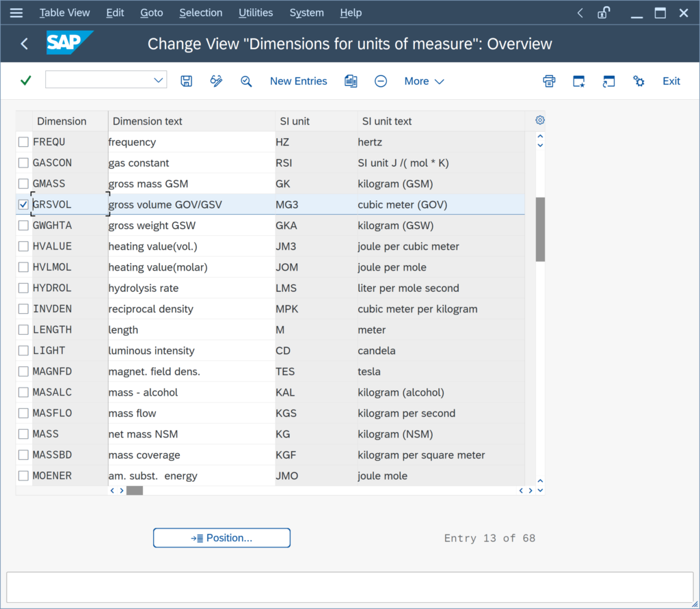
Task: Click the create new session window icon
Action: [x=578, y=81]
